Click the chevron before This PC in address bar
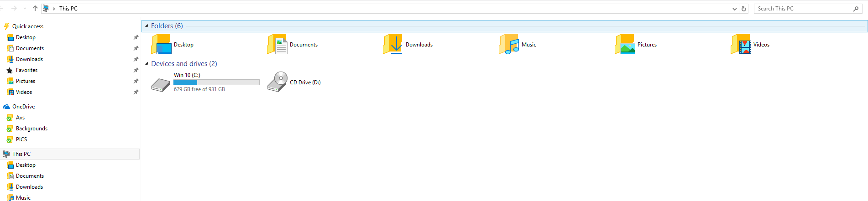 pyautogui.click(x=54, y=9)
